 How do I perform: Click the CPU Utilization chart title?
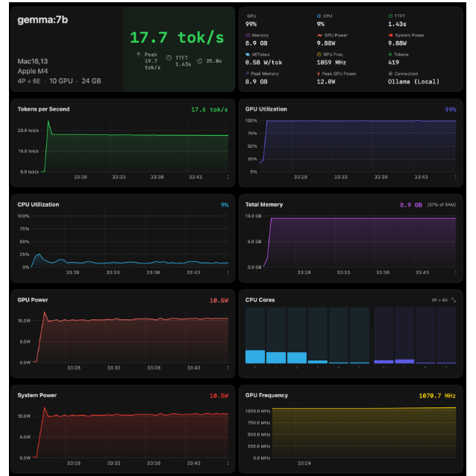(38, 204)
